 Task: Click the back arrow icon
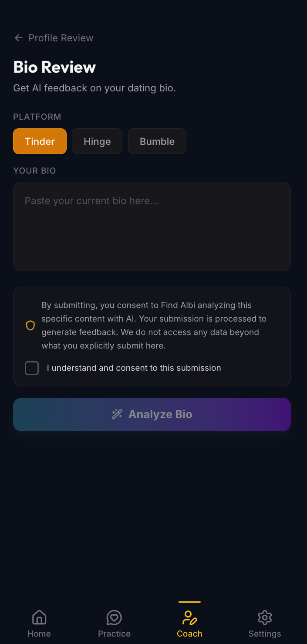click(x=18, y=38)
